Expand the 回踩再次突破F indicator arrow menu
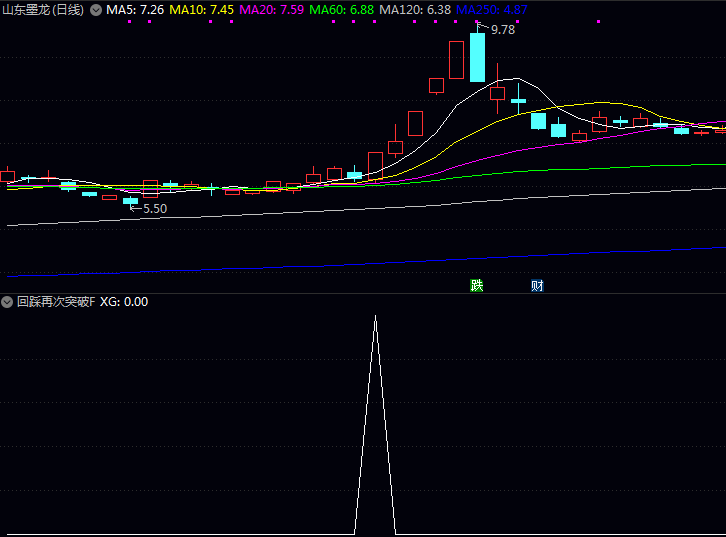 pos(8,301)
